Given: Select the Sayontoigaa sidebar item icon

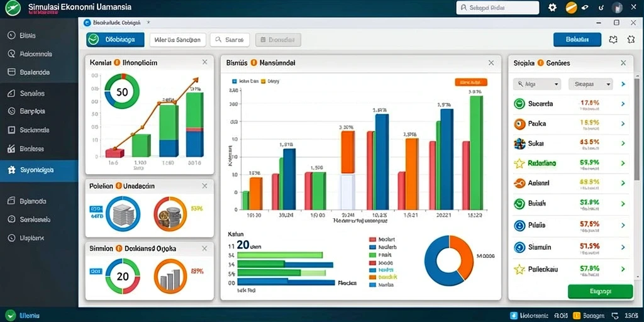Looking at the screenshot, I should click(11, 170).
